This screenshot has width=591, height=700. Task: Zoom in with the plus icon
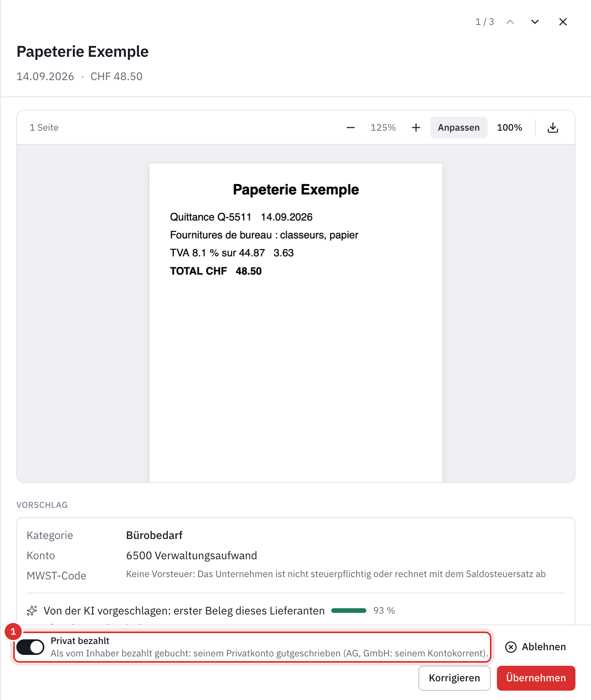coord(416,128)
